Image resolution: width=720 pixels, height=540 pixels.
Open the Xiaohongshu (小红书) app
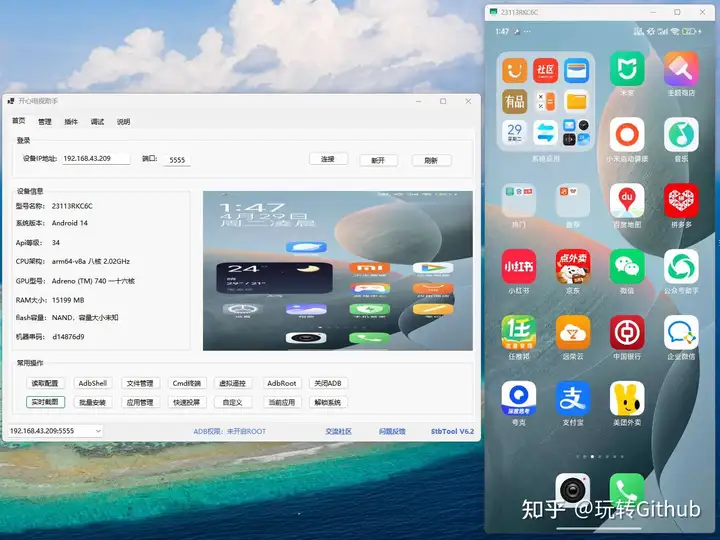coord(518,265)
